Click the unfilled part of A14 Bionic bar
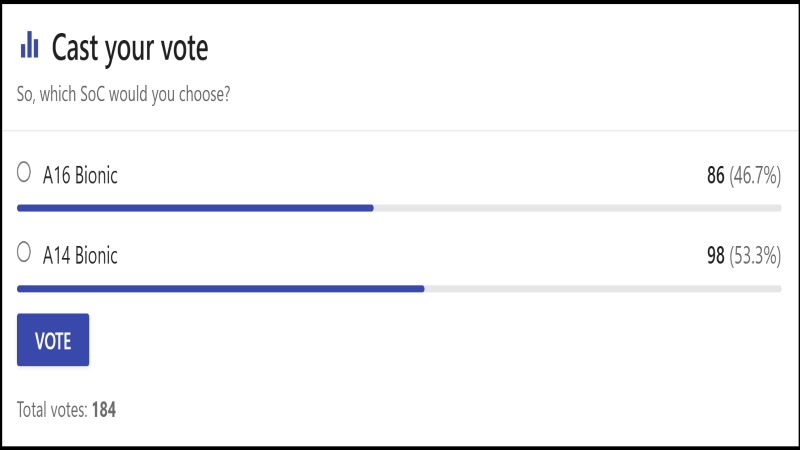The width and height of the screenshot is (800, 450). pos(602,288)
